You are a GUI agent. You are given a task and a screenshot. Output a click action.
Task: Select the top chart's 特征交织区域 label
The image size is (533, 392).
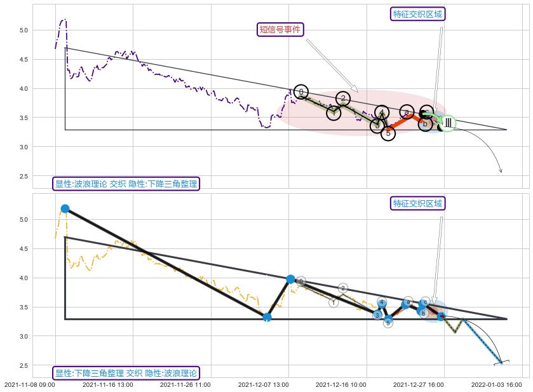click(x=417, y=14)
